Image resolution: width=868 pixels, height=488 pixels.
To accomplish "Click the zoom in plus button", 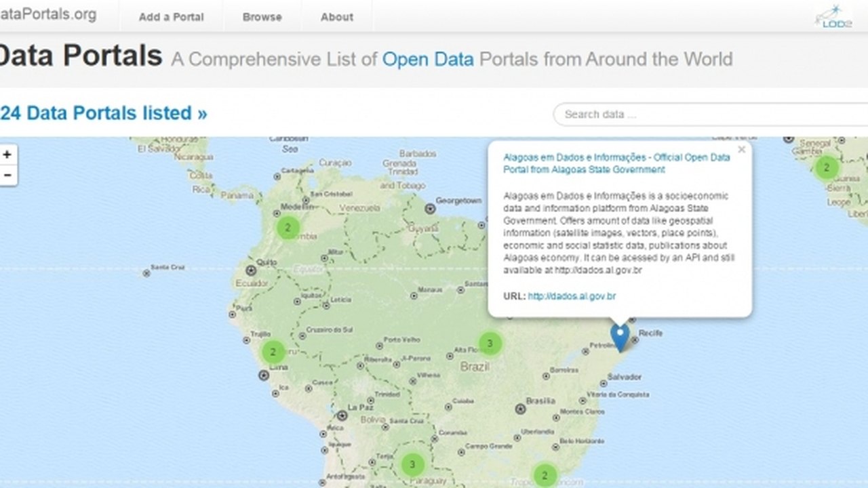I will pos(7,155).
